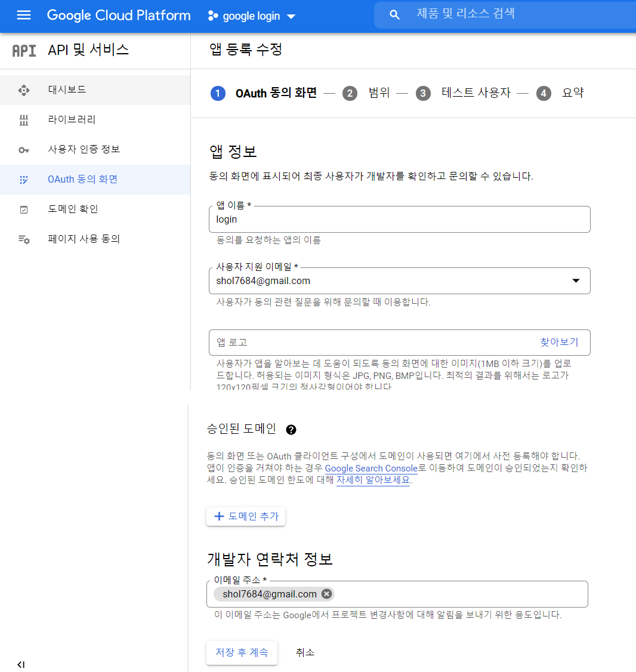Click the 취소 button
The width and height of the screenshot is (636, 672).
[x=305, y=653]
